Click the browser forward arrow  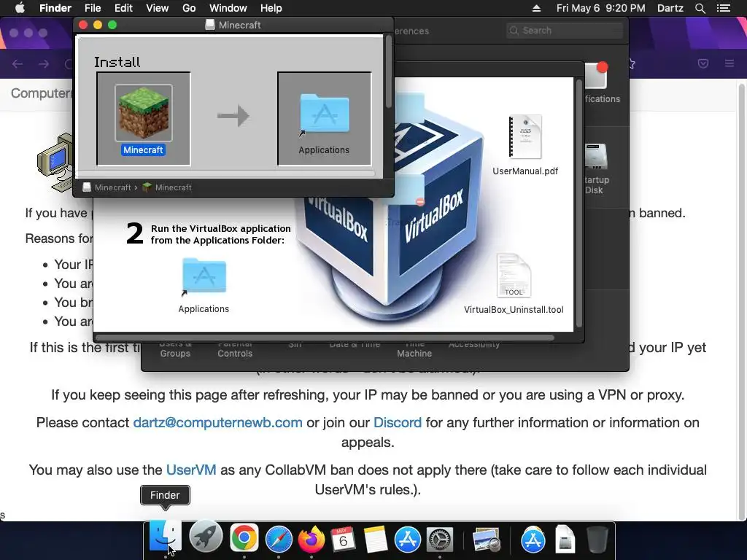[x=44, y=63]
